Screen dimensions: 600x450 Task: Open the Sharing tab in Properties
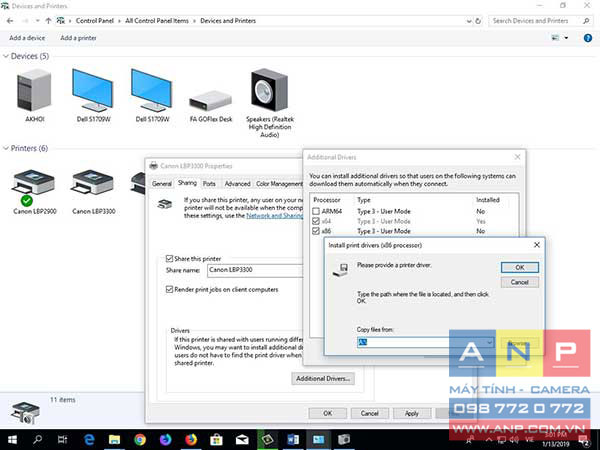[187, 183]
